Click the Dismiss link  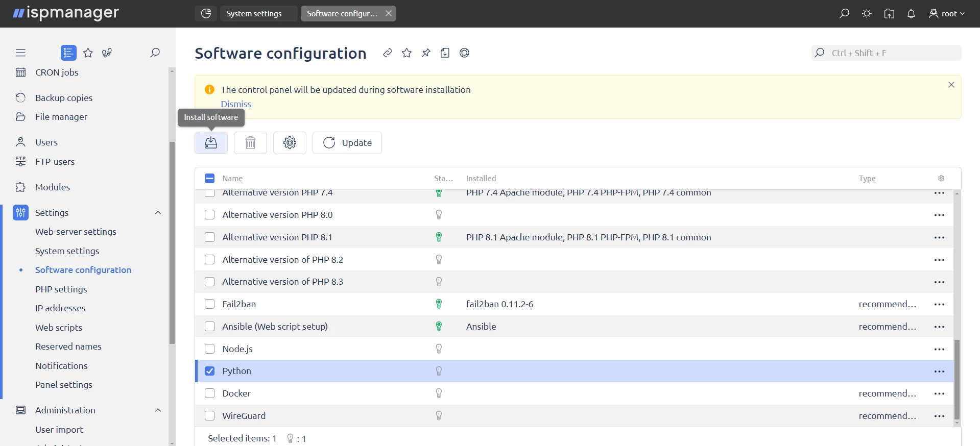click(236, 104)
